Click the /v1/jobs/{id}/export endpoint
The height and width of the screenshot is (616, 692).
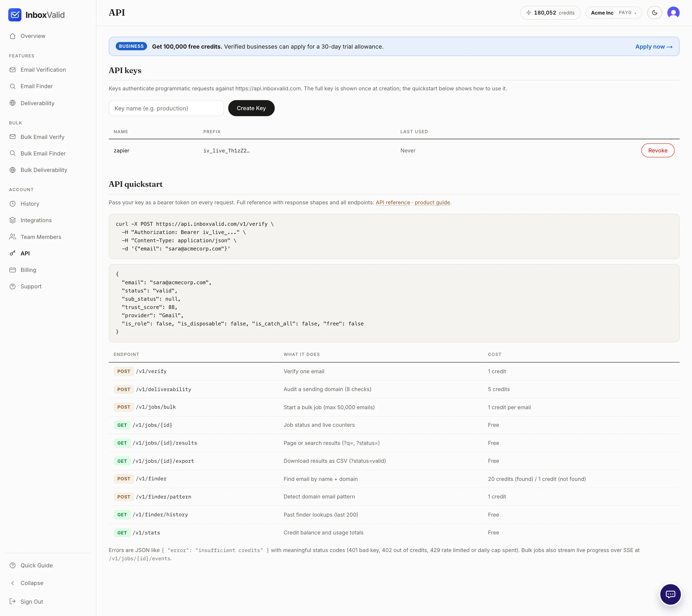pos(163,461)
